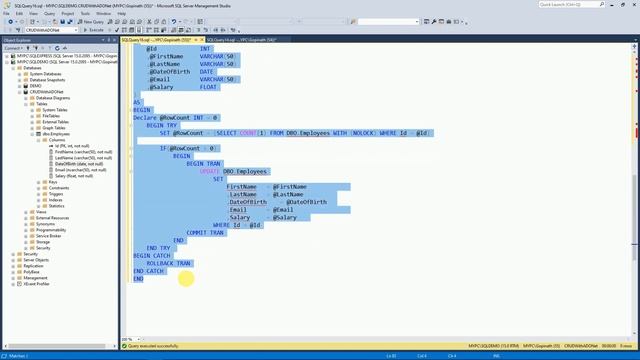Image resolution: width=640 pixels, height=360 pixels.
Task: Click the Copy icon in toolbar
Action: (156, 22)
